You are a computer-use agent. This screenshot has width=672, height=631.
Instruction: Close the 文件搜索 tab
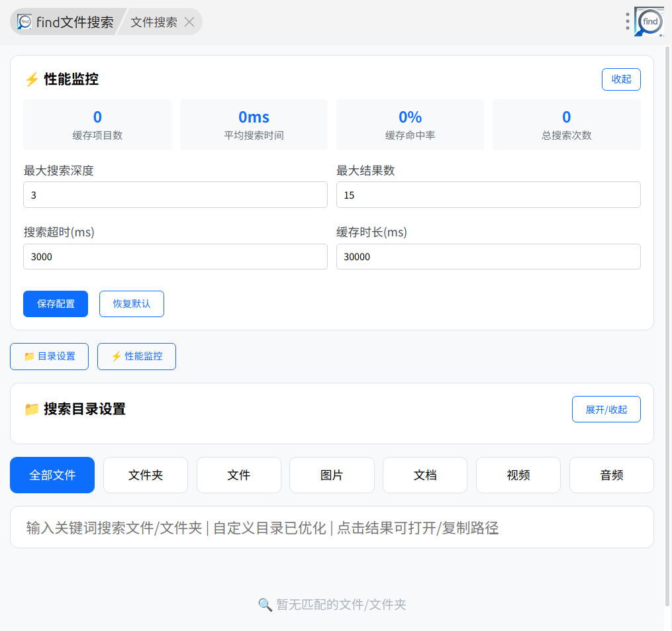(189, 22)
